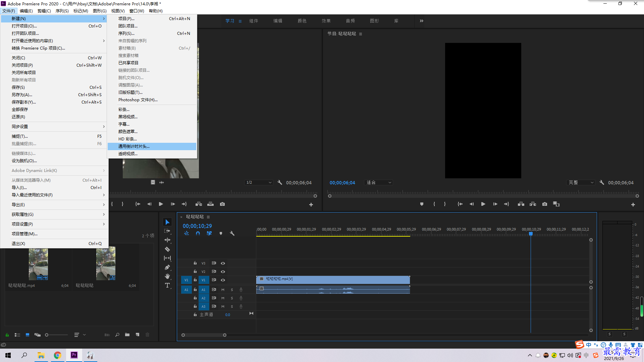
Task: Select 保存(S) in File menu
Action: (54, 87)
